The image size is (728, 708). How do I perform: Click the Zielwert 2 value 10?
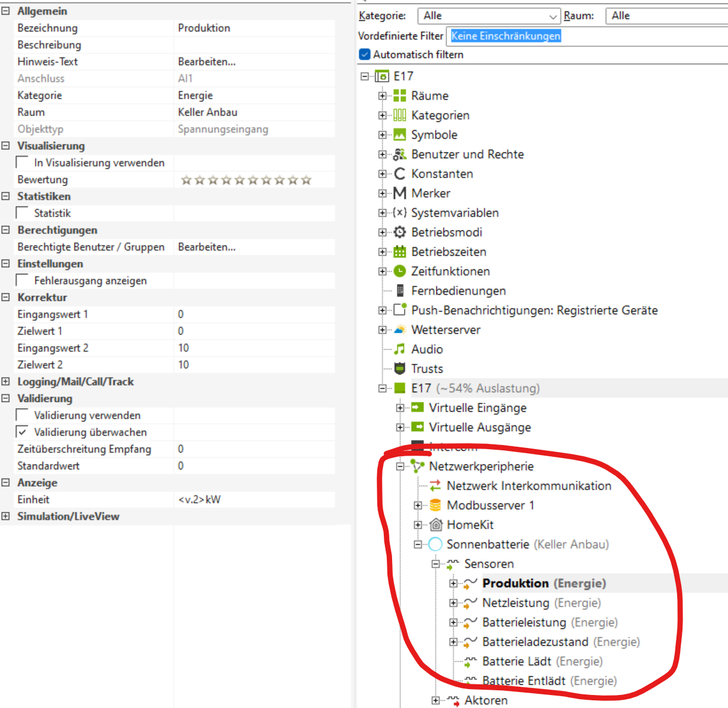254,365
